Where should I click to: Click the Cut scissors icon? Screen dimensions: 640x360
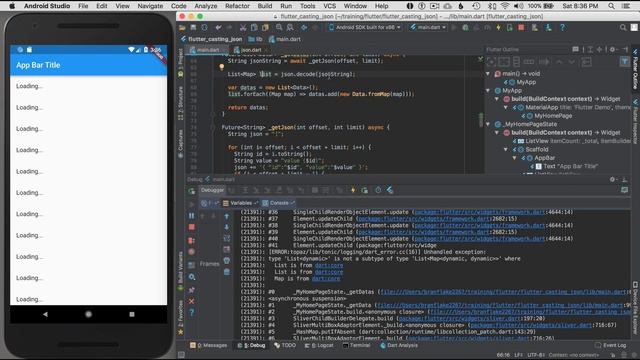click(243, 27)
